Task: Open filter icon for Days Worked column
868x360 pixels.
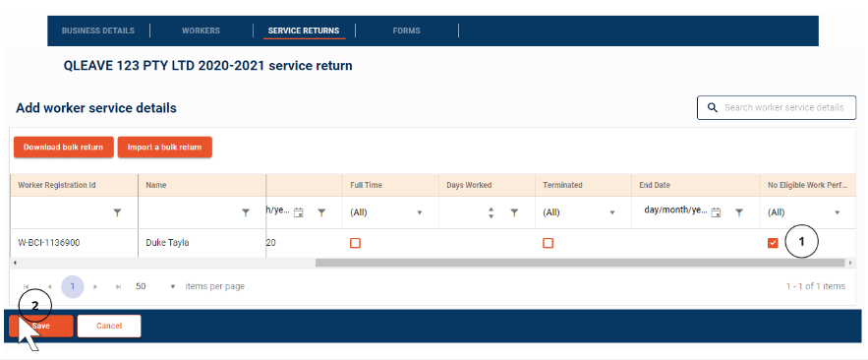Action: (514, 212)
